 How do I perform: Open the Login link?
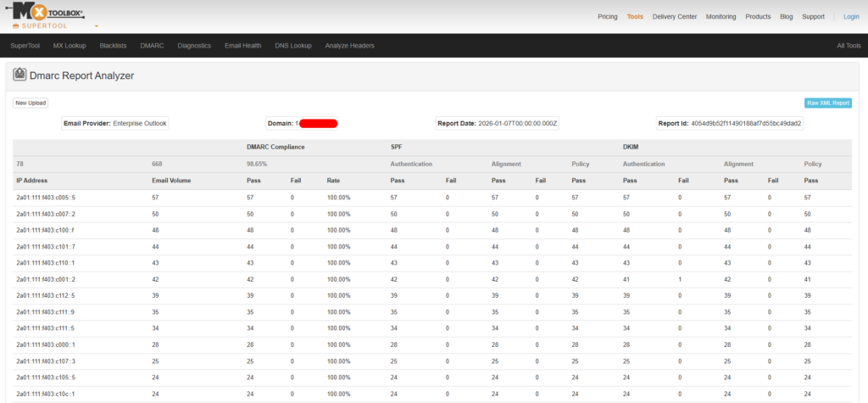click(x=851, y=16)
